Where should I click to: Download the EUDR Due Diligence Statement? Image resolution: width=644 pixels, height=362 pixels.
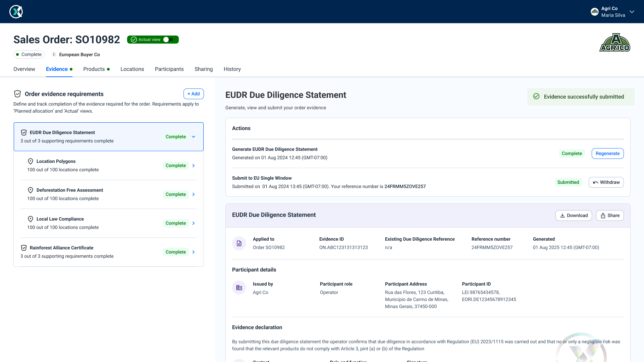pyautogui.click(x=574, y=216)
